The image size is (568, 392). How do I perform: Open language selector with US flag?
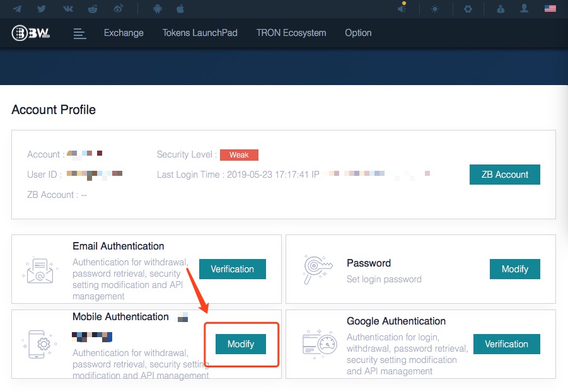[x=550, y=9]
